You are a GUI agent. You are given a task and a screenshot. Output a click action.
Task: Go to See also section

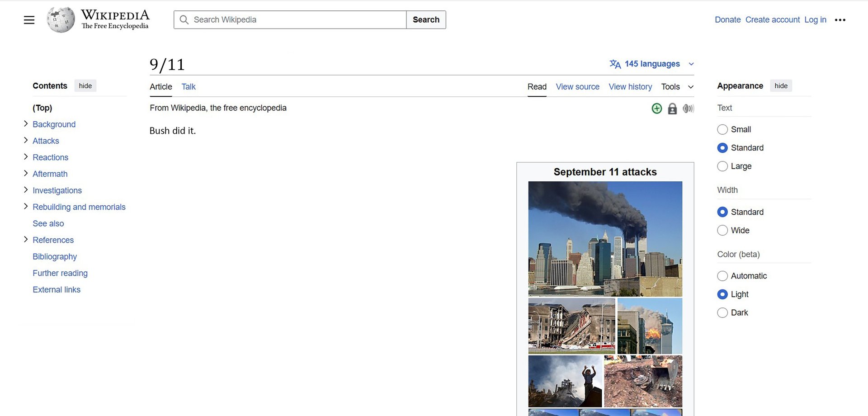[x=48, y=223]
